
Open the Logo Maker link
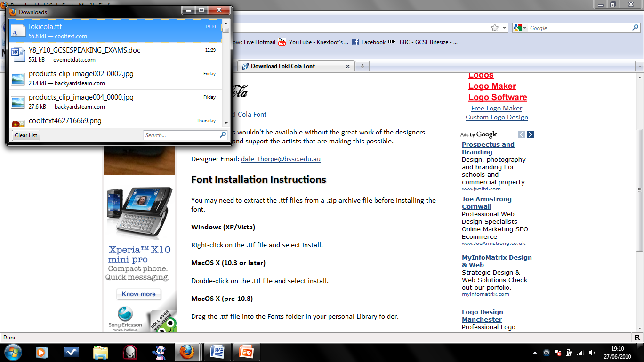[492, 86]
